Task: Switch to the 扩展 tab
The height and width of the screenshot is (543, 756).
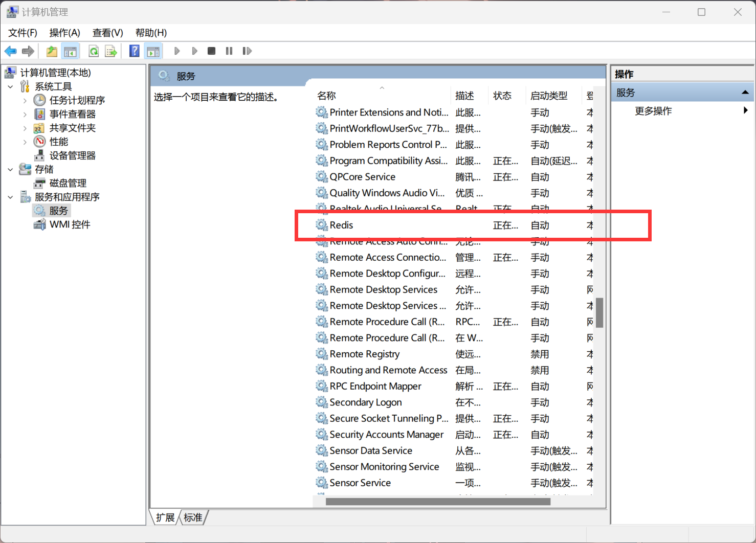Action: pos(165,517)
